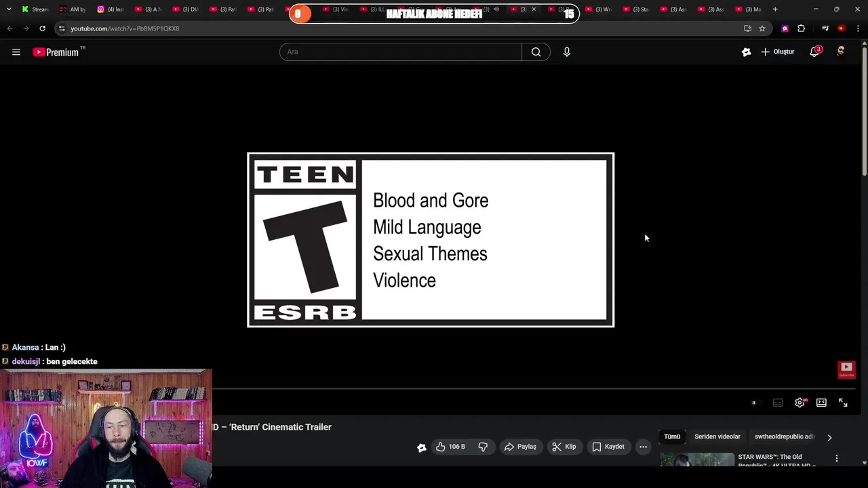Go to the YouTube Premium home logo
The image size is (868, 488).
[56, 52]
